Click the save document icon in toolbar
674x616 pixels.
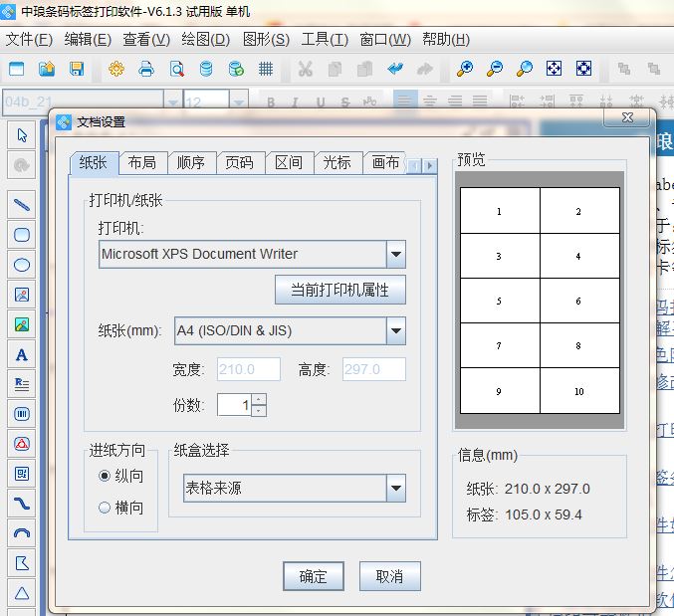pos(76,69)
